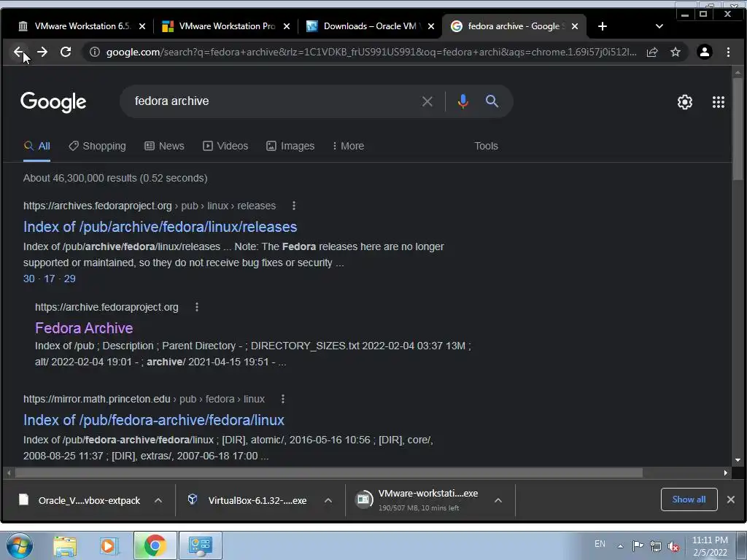Open sitelink 30

point(29,279)
